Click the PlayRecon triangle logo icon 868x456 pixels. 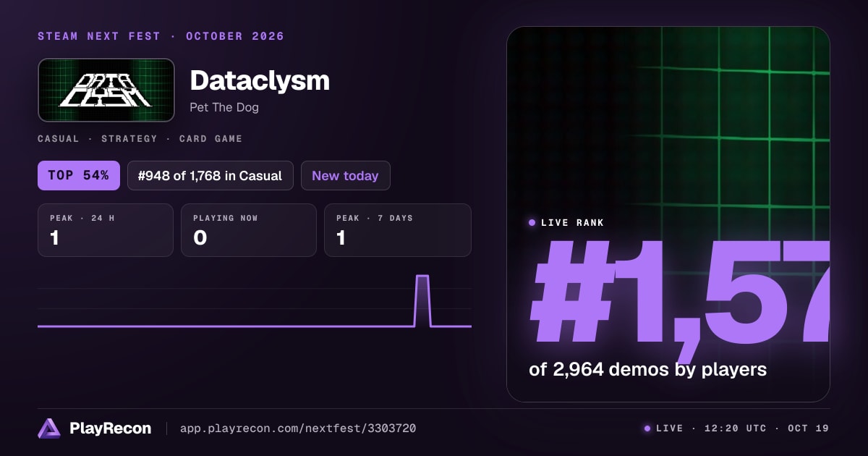(x=49, y=428)
